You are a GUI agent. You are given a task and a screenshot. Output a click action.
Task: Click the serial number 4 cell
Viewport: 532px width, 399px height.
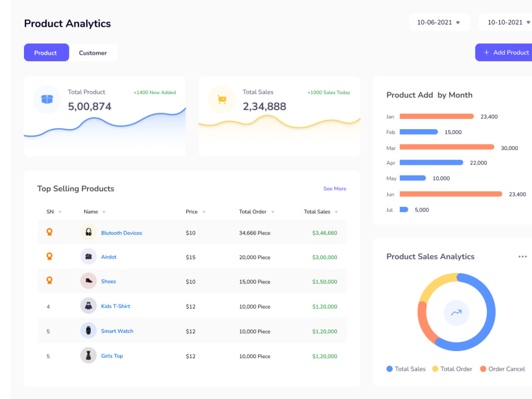[48, 307]
